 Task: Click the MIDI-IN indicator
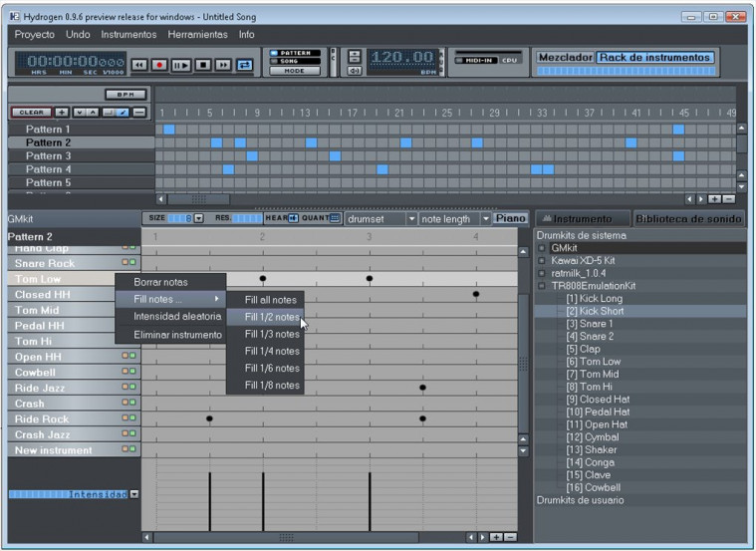click(475, 61)
